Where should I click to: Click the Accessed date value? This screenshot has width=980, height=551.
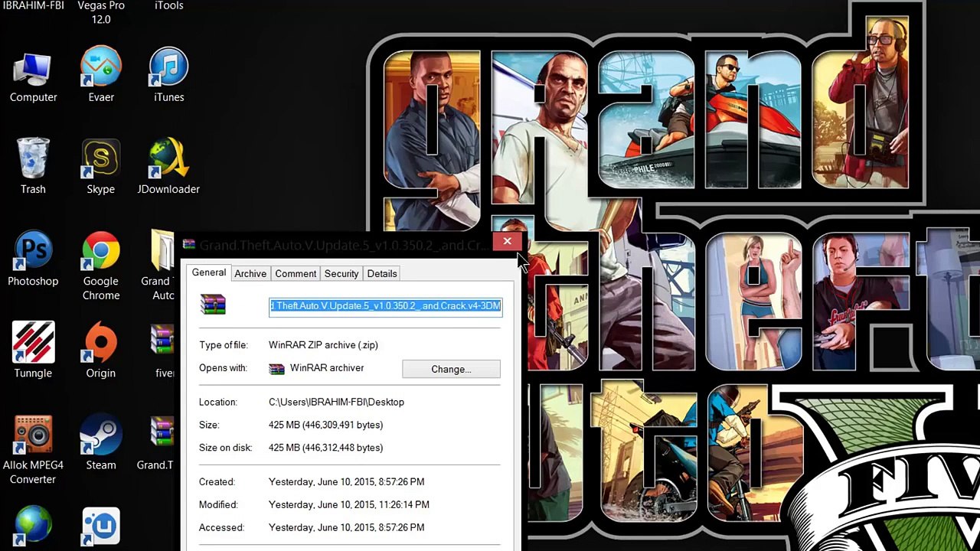346,527
